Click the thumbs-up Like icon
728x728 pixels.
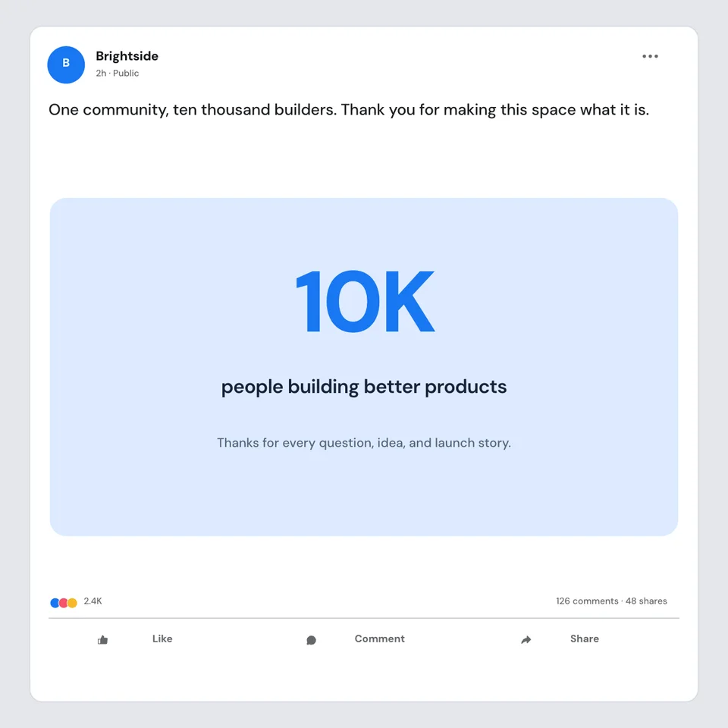click(102, 640)
